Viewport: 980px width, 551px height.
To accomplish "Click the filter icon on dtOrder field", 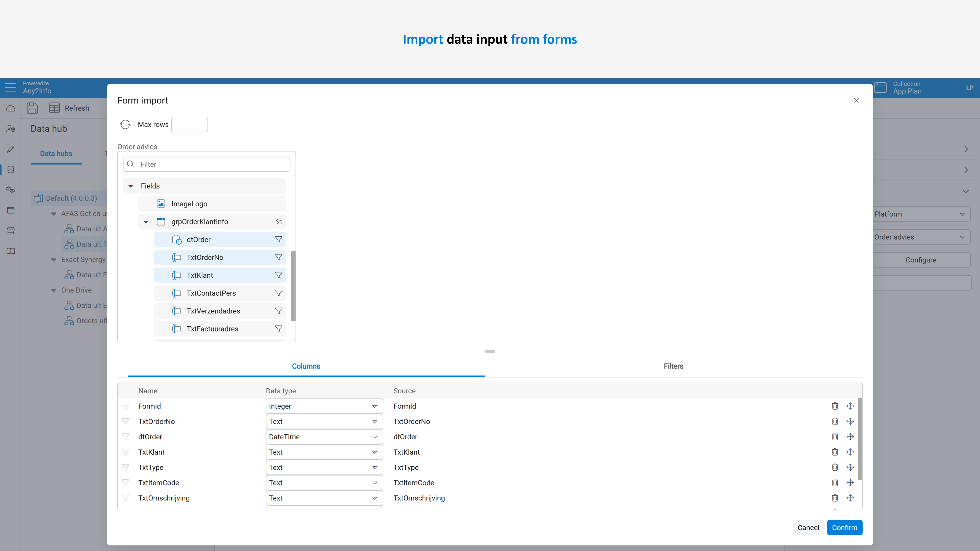I will pos(278,240).
